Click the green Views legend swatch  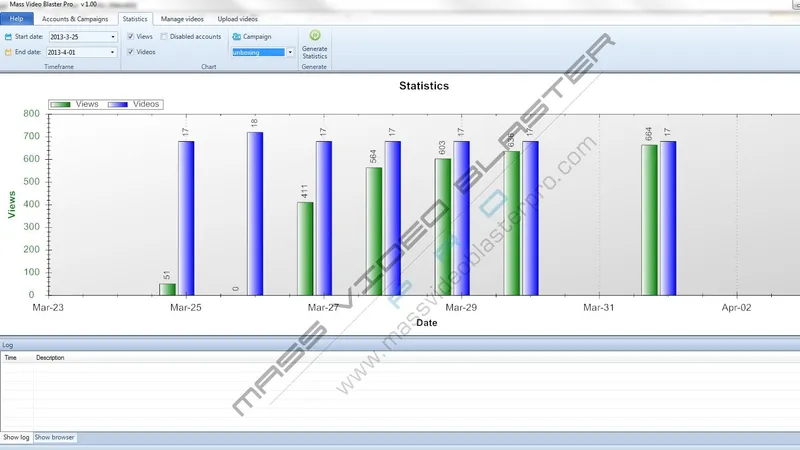pos(61,104)
